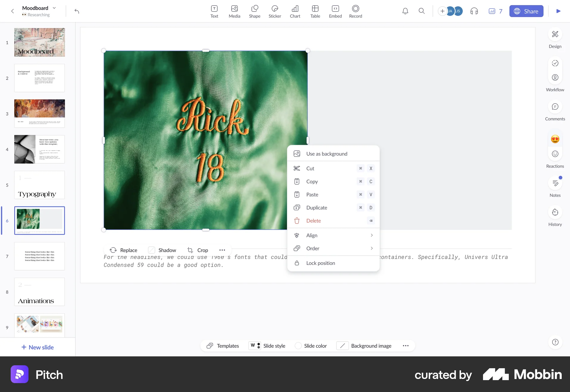The image size is (570, 392).
Task: Select the Text tool
Action: [214, 11]
